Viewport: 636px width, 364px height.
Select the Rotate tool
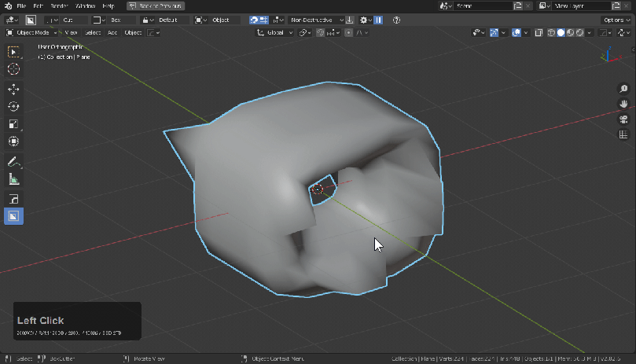coord(13,106)
